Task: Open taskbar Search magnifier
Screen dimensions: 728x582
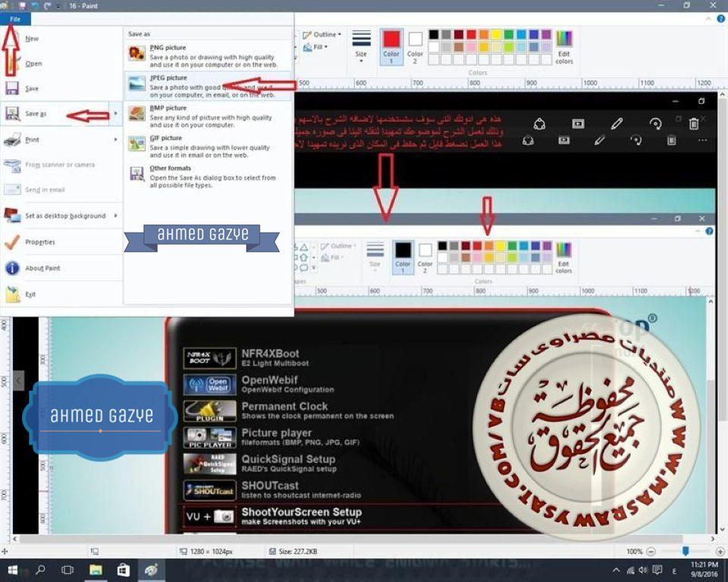Action: point(41,570)
